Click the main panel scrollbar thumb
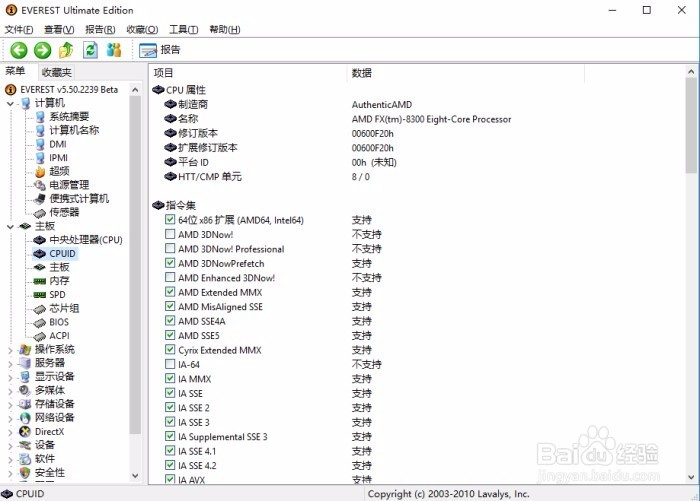Viewport: 700px width, 501px height. (x=691, y=125)
